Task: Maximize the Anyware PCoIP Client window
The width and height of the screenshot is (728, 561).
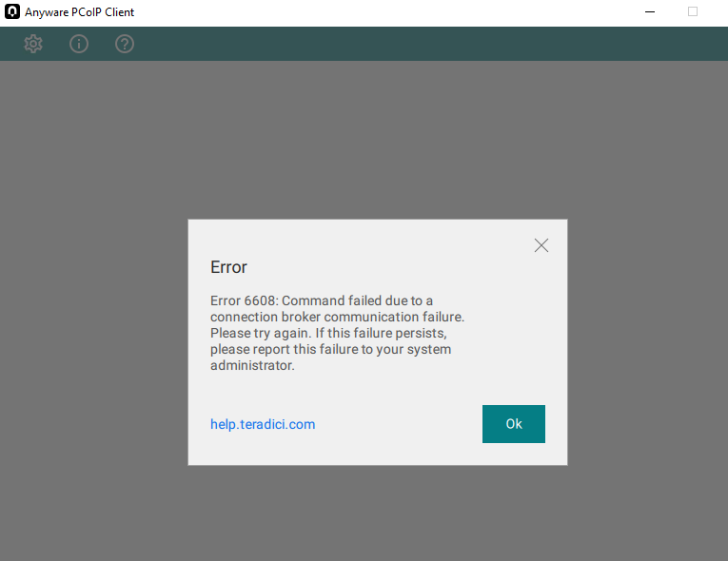Action: [x=693, y=11]
